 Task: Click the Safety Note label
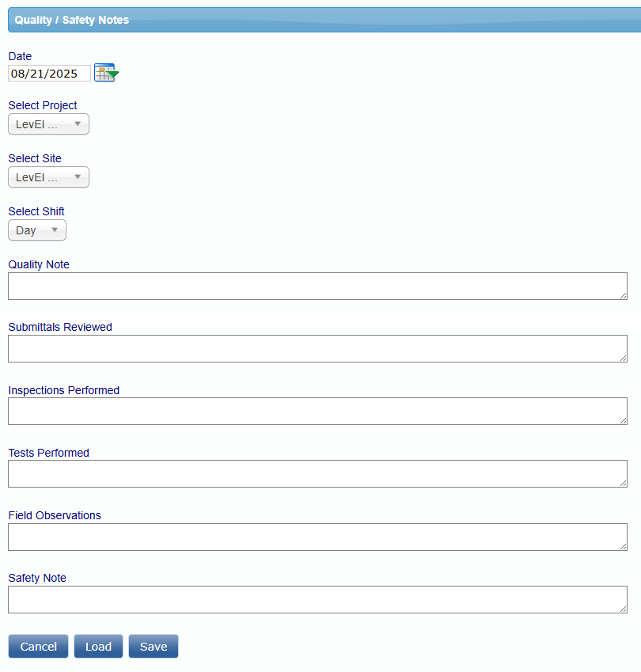click(x=37, y=578)
